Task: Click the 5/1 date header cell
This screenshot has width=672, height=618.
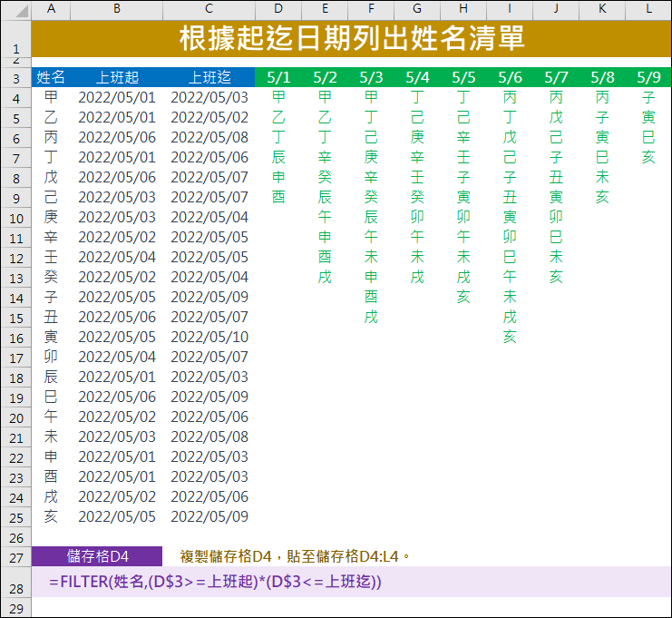Action: 278,77
